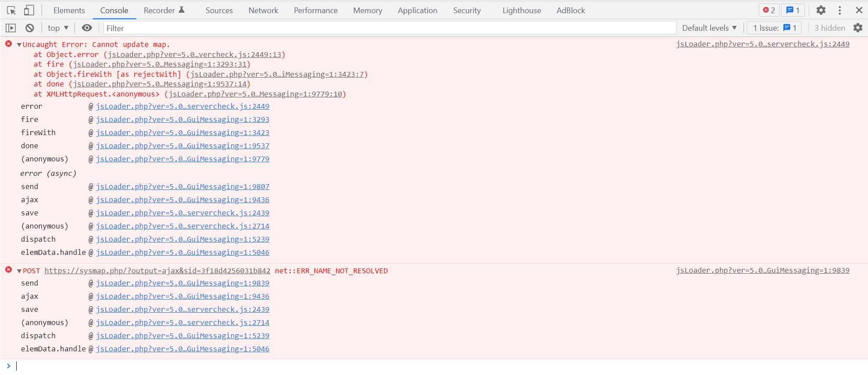Click the net::ERR_NAME_NOT_RESOLVED error text
868x375 pixels.
point(331,271)
